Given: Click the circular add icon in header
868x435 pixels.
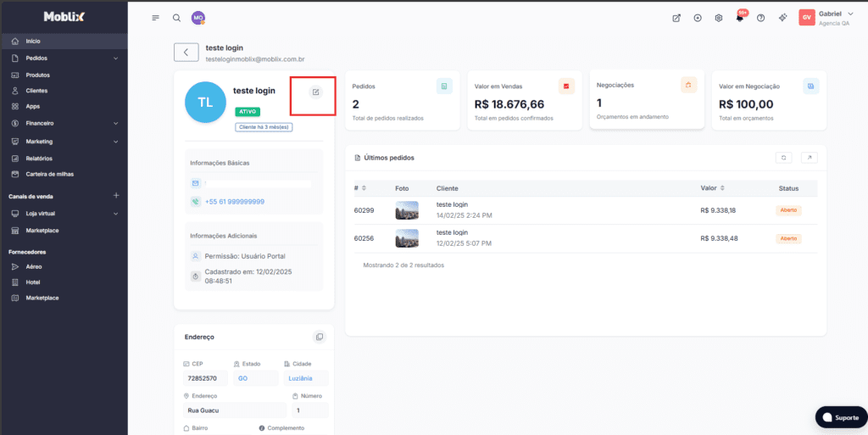Looking at the screenshot, I should pos(698,18).
